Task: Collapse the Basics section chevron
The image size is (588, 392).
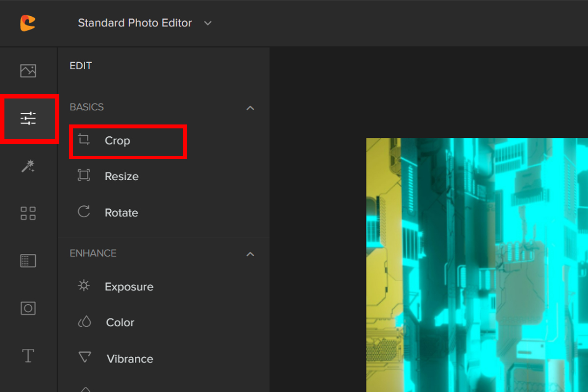Action: [250, 107]
